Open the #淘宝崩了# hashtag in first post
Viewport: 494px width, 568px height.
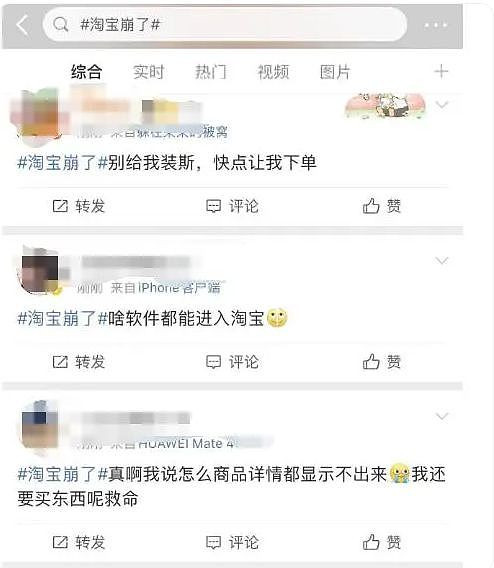click(63, 163)
